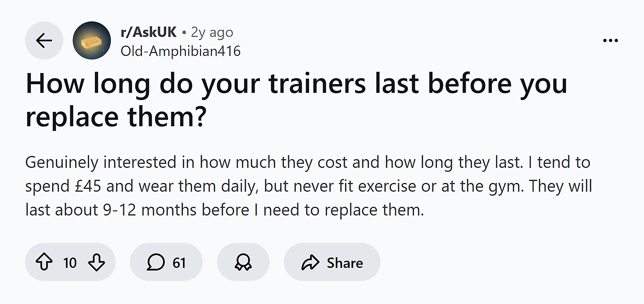
Task: Open the r/AskUK community avatar
Action: (x=92, y=41)
